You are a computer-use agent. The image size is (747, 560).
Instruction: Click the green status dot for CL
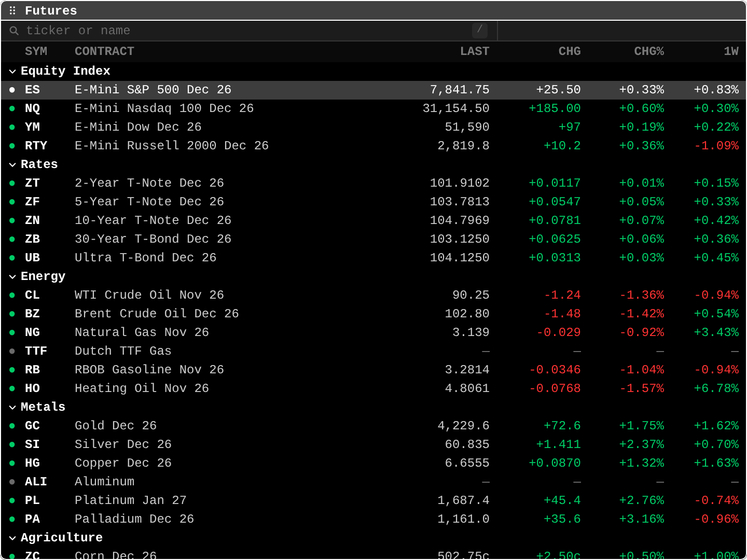pyautogui.click(x=12, y=295)
